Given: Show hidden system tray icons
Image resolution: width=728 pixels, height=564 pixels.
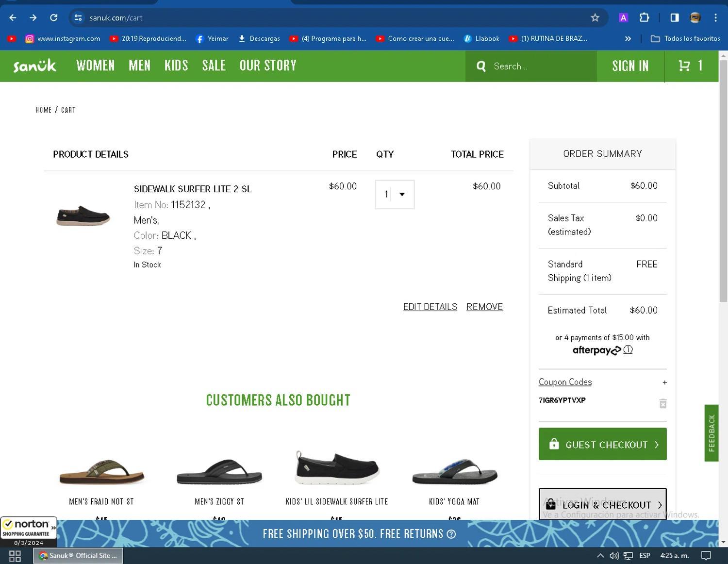Looking at the screenshot, I should [x=600, y=556].
